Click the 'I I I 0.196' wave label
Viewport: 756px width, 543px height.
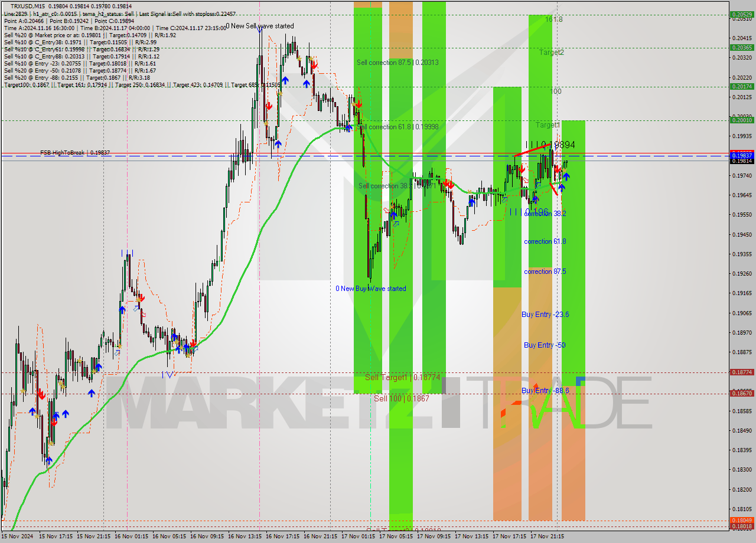pos(529,211)
